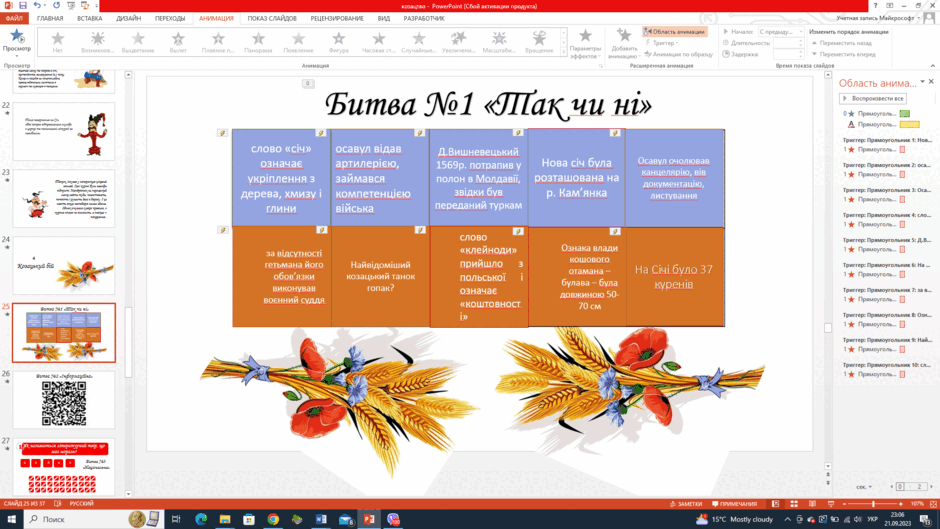Click 'Анимация по образцу' animation painter
The height and width of the screenshot is (529, 940).
click(678, 54)
